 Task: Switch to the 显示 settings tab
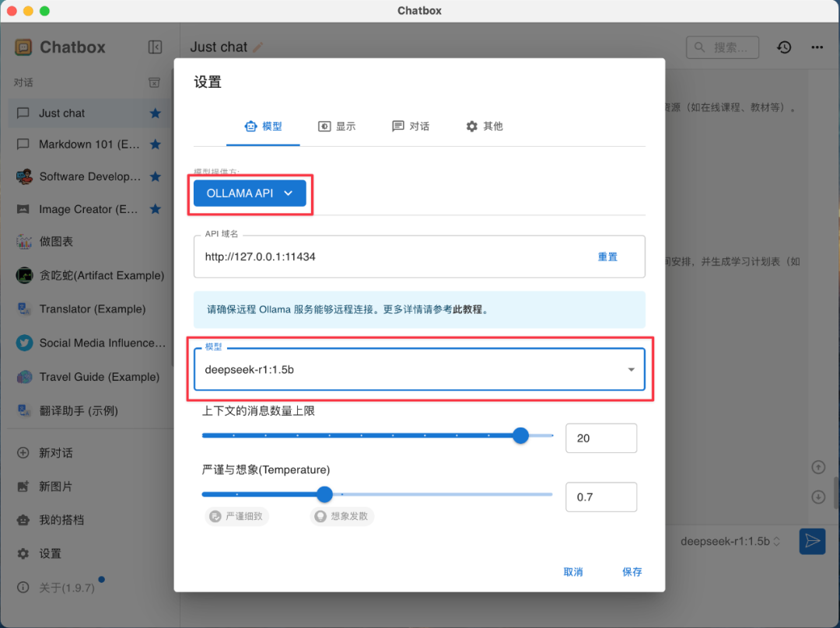click(337, 126)
